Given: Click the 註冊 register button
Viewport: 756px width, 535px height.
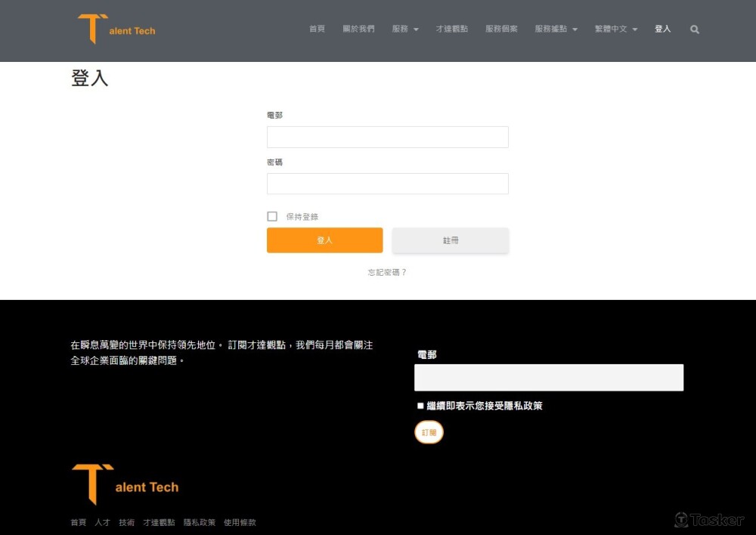Looking at the screenshot, I should pos(451,240).
